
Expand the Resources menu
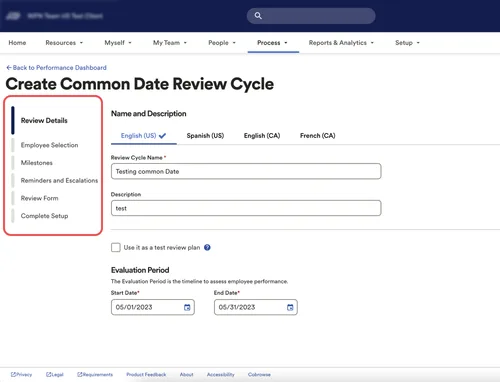(64, 43)
